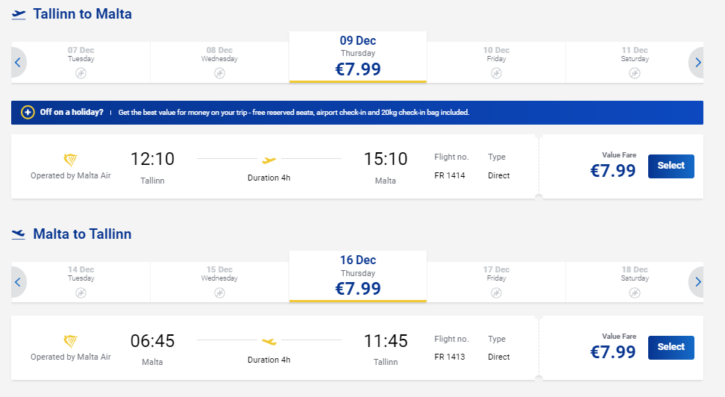The width and height of the screenshot is (725, 397).
Task: Open the Off on a holiday banner
Action: click(x=357, y=113)
